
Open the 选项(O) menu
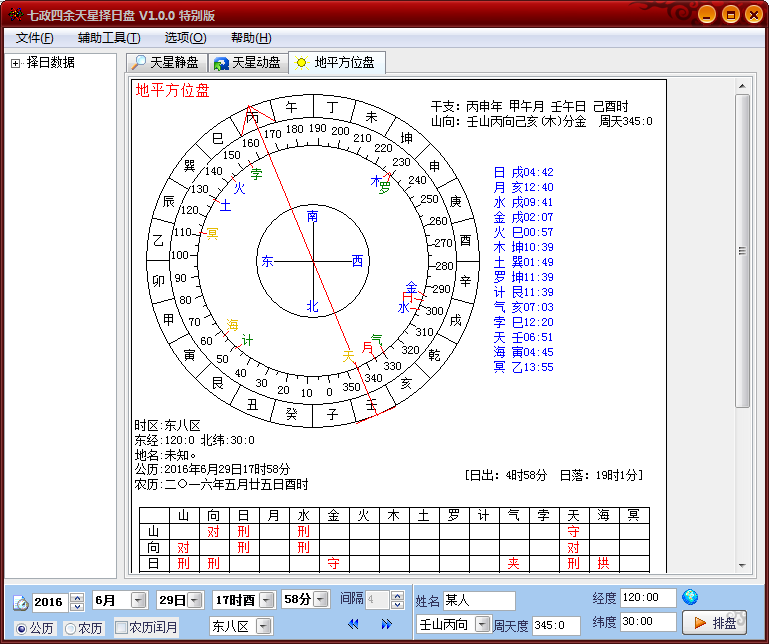point(185,38)
